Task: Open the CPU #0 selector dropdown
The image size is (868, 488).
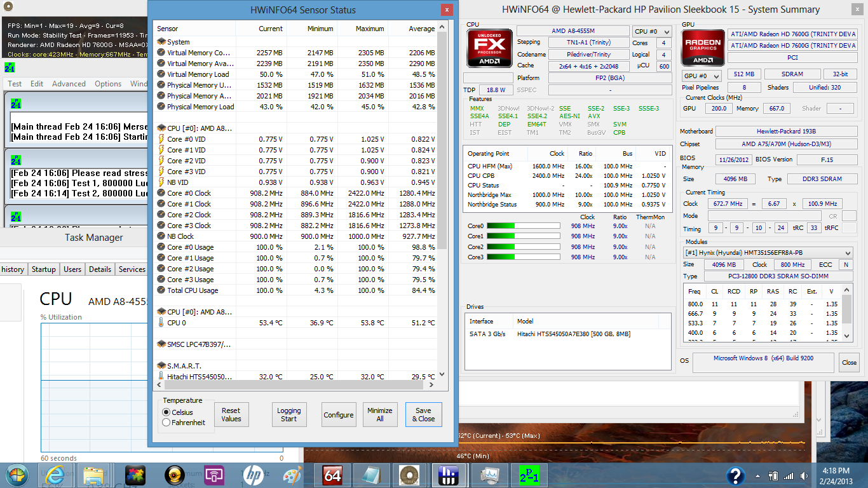Action: click(652, 31)
